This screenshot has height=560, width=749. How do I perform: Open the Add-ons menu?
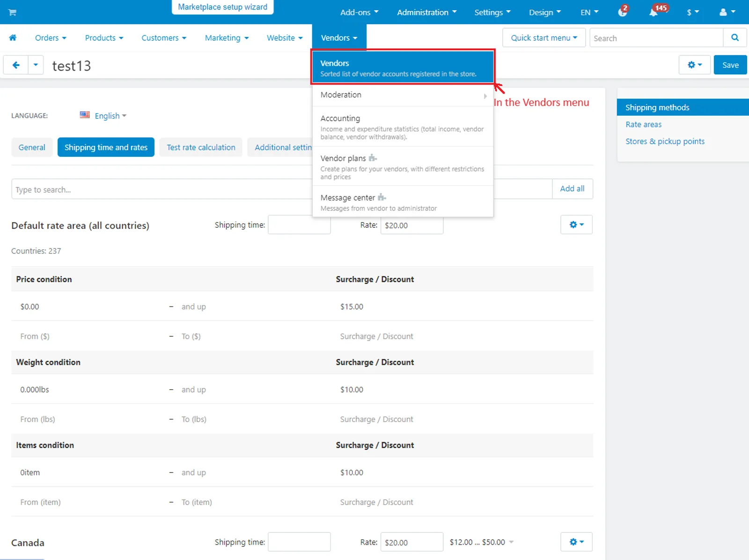point(359,12)
